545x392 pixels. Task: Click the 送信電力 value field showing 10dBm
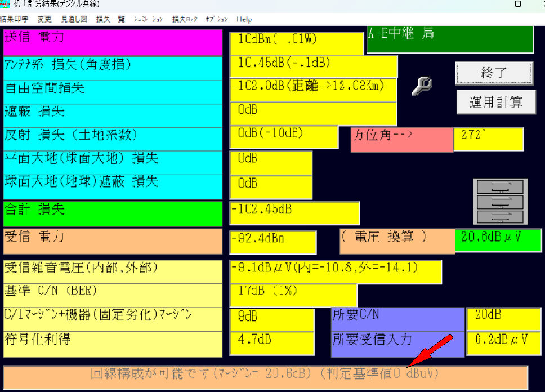pyautogui.click(x=296, y=42)
